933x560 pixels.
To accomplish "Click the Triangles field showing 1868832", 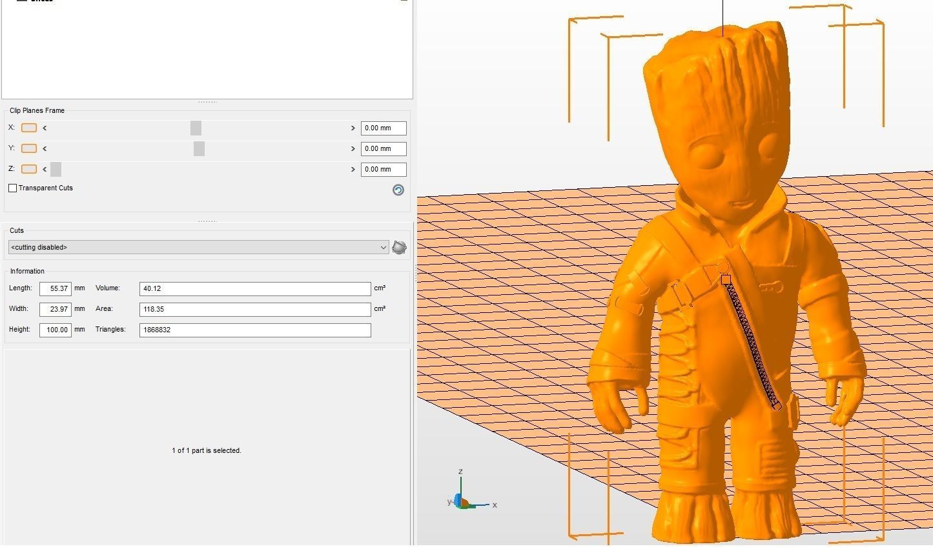I will click(x=255, y=330).
